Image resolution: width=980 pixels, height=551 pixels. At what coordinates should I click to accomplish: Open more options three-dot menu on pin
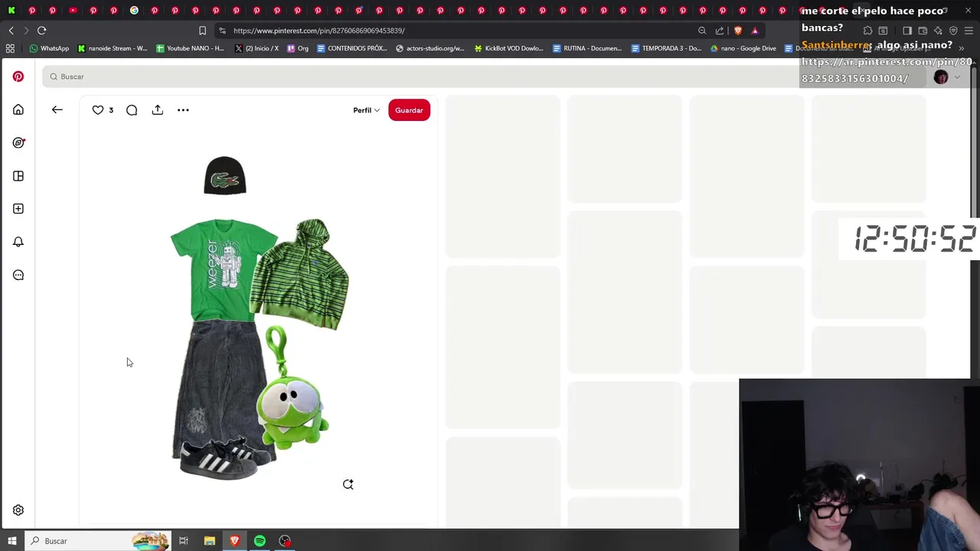click(183, 110)
